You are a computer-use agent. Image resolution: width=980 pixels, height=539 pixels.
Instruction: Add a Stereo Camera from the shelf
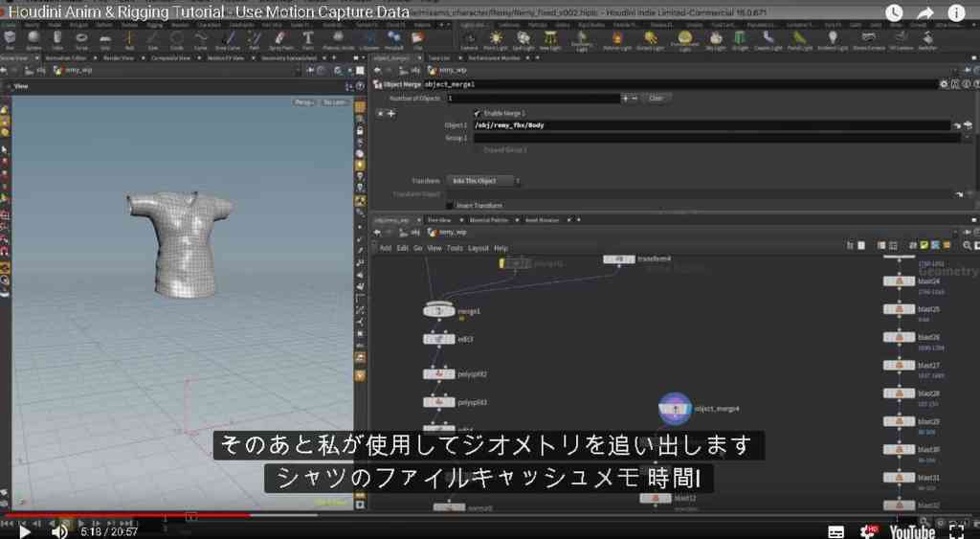coord(868,40)
